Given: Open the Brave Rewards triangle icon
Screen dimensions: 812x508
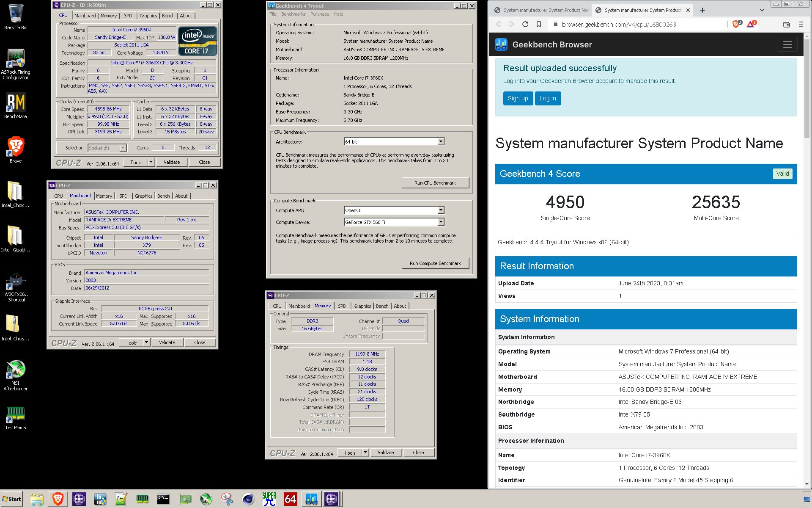Looking at the screenshot, I should (751, 24).
